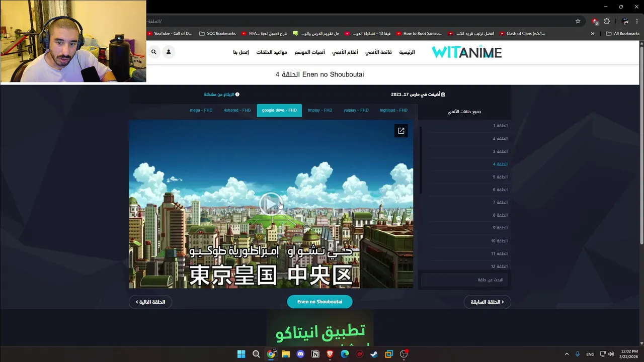
Task: Open episode الحلقة 9 in list
Action: 500,228
